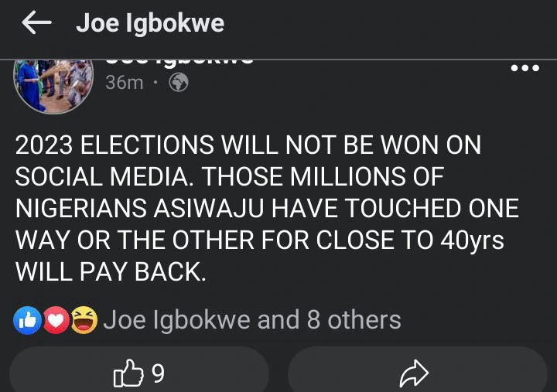Tap 'SOCIAL MEDIA.' text in post
This screenshot has height=392, width=557.
point(101,177)
